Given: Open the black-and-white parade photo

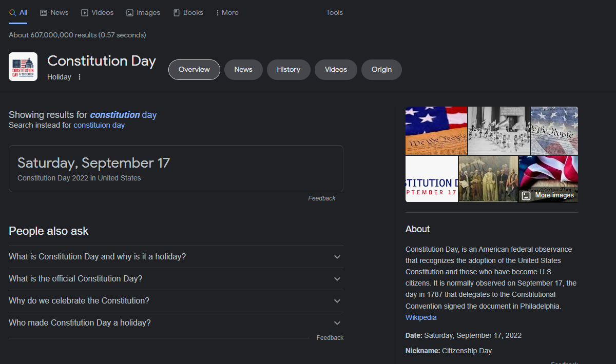Looking at the screenshot, I should pyautogui.click(x=499, y=131).
